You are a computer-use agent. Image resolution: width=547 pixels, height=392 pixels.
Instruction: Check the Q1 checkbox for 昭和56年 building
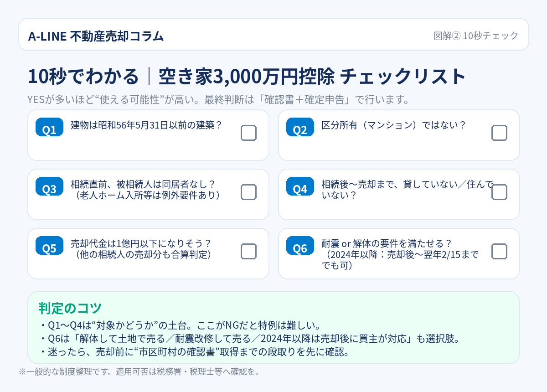[x=248, y=133]
